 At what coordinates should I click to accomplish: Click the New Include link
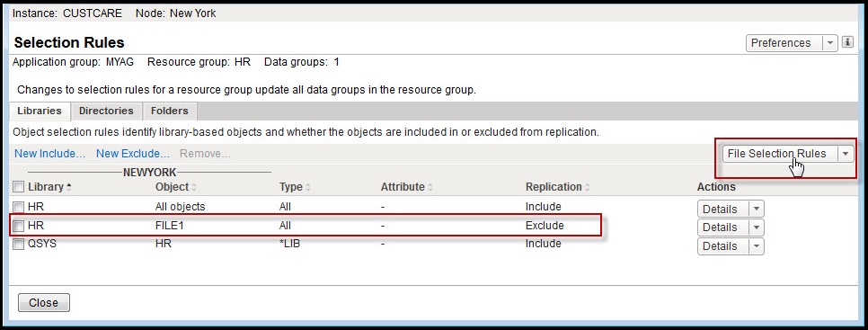[x=49, y=154]
